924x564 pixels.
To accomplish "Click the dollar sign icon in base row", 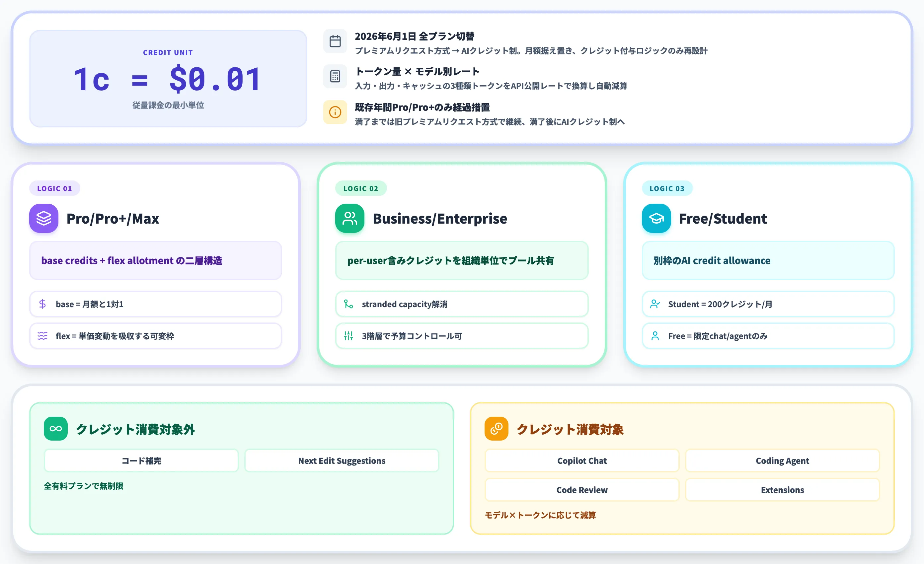I will click(x=43, y=304).
